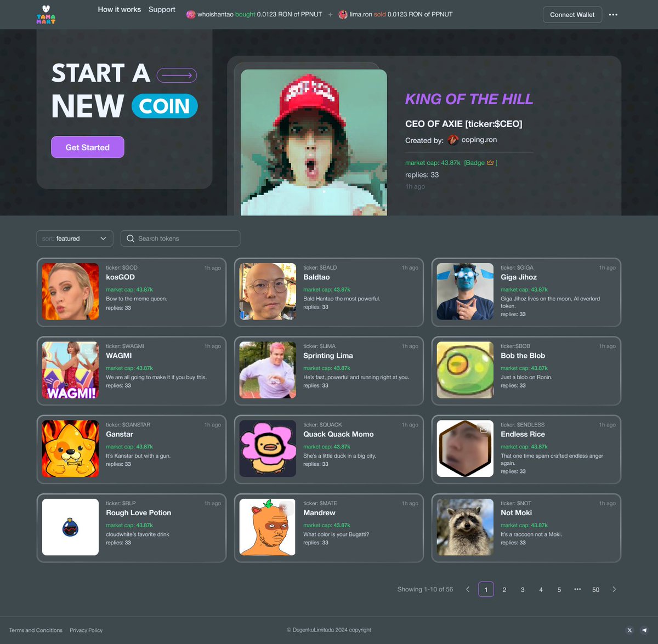Go to previous page arrow
Image resolution: width=658 pixels, height=644 pixels.
pyautogui.click(x=468, y=589)
